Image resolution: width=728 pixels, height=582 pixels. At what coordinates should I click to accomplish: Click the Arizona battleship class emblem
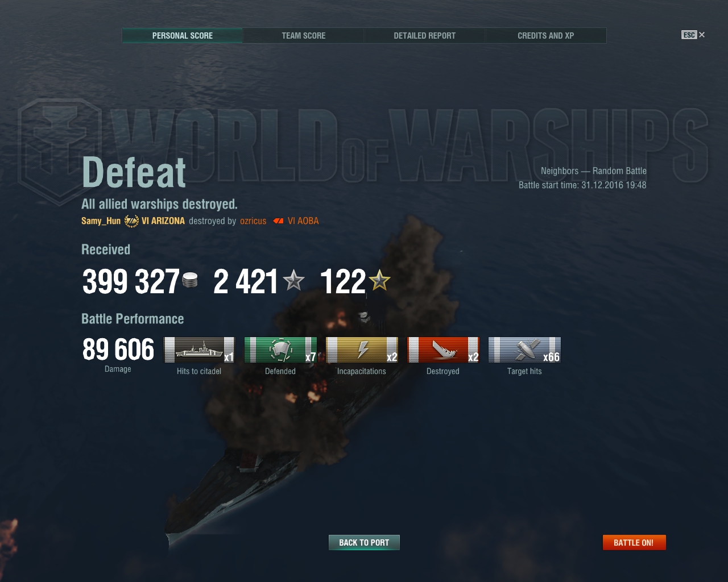pos(131,221)
